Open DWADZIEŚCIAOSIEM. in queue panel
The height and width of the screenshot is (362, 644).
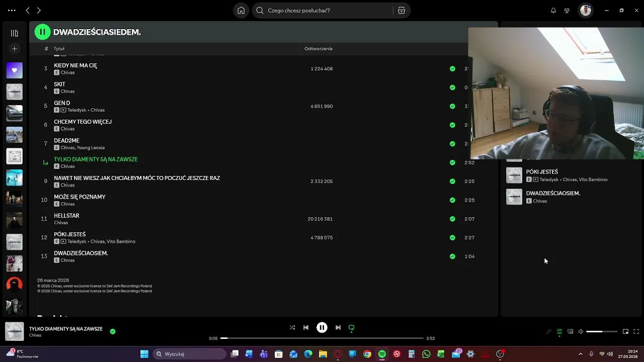coord(553,193)
